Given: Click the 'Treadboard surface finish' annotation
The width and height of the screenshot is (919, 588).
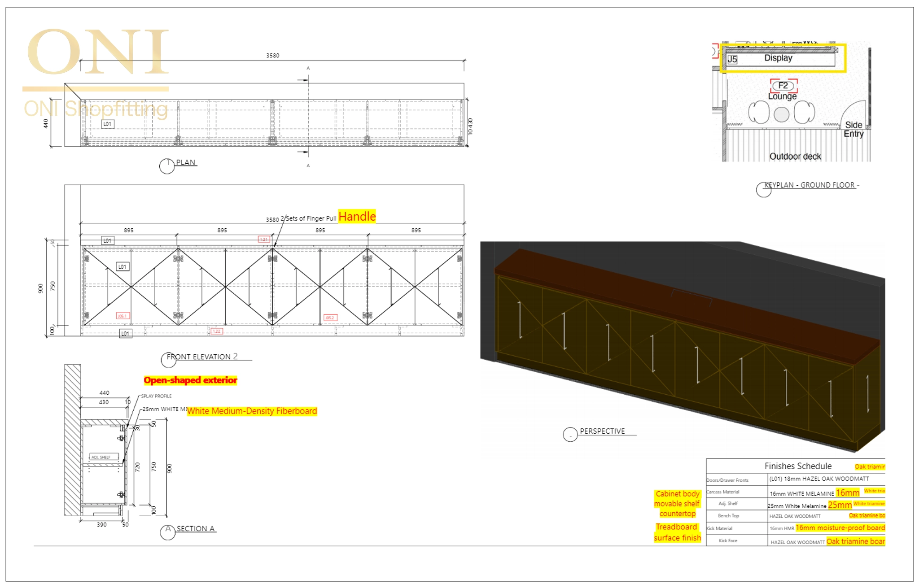Looking at the screenshot, I should [x=677, y=532].
